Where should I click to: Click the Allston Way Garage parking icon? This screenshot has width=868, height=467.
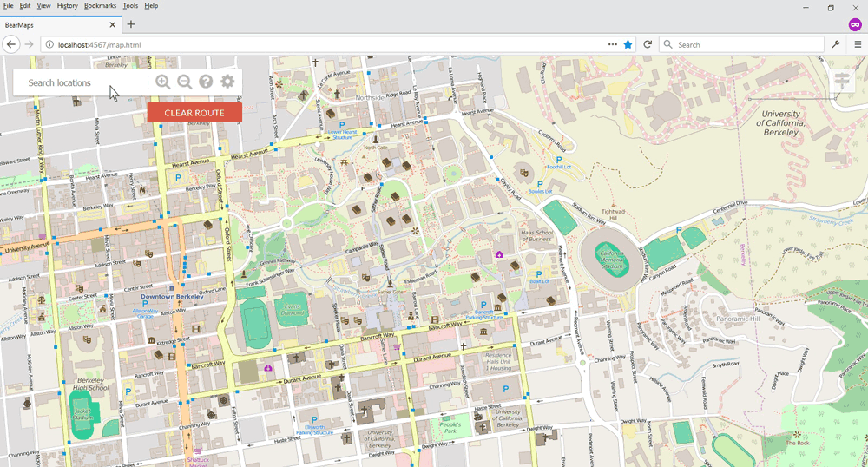(145, 304)
